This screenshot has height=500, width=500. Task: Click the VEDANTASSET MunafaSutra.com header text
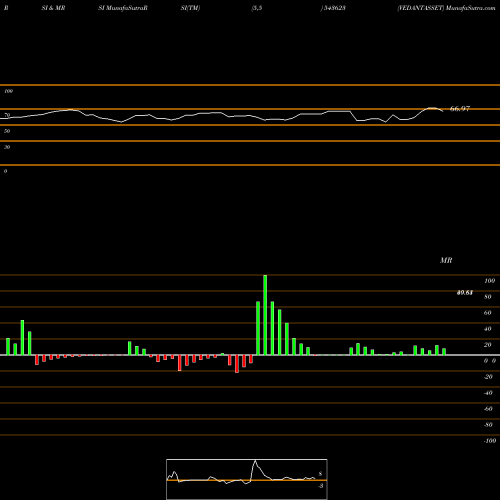pyautogui.click(x=446, y=8)
